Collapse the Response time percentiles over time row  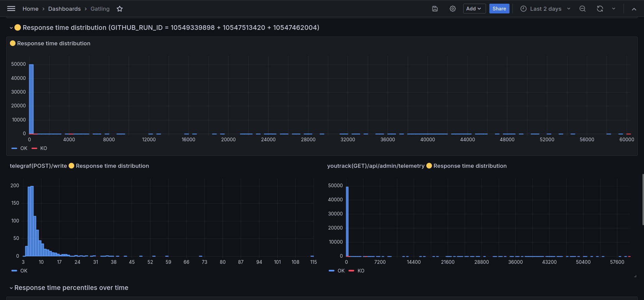[11, 288]
